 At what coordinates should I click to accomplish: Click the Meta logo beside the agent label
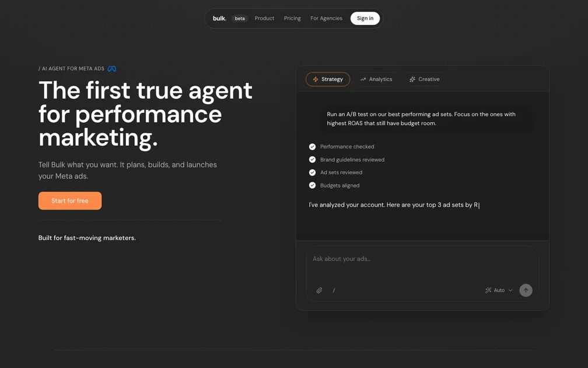click(111, 68)
